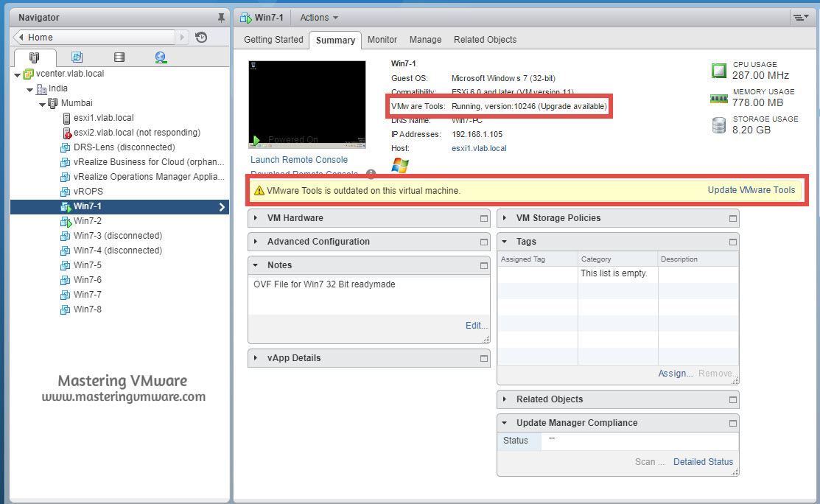The width and height of the screenshot is (820, 504).
Task: Switch to VMs and Templates inventory tab
Action: coord(77,57)
